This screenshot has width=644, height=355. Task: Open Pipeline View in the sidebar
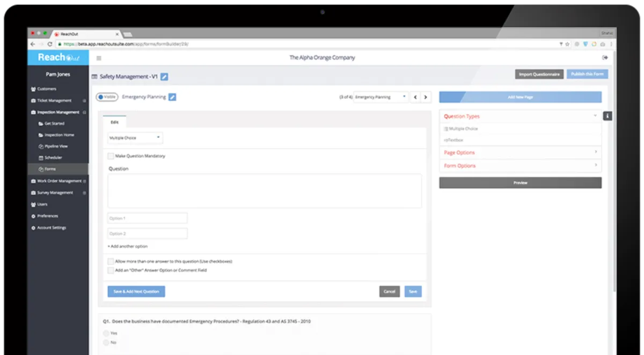(x=56, y=146)
